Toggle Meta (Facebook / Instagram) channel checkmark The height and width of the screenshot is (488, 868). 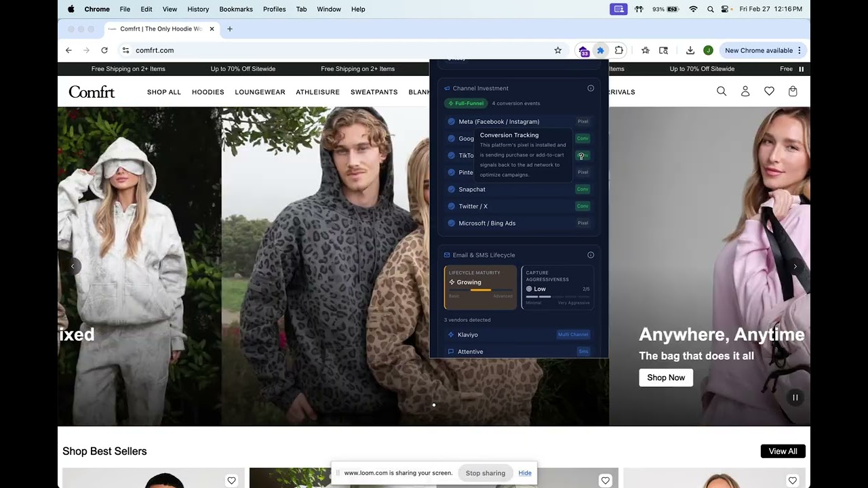(452, 121)
